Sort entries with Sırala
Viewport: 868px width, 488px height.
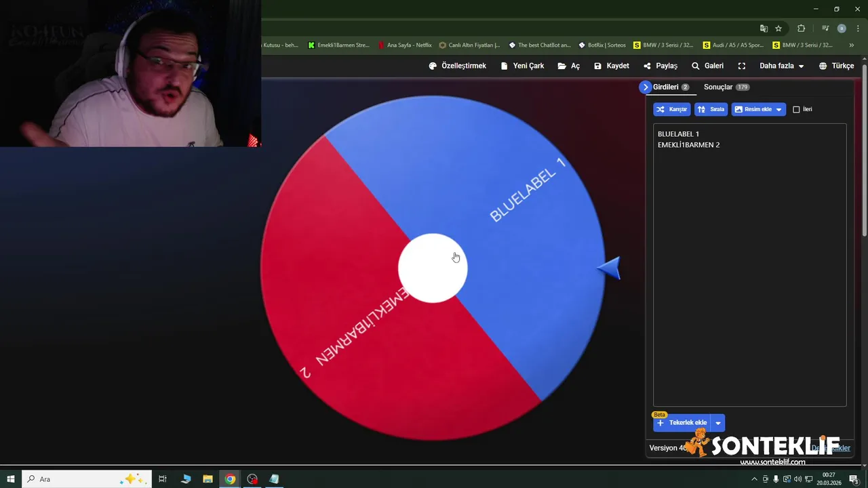(x=711, y=109)
